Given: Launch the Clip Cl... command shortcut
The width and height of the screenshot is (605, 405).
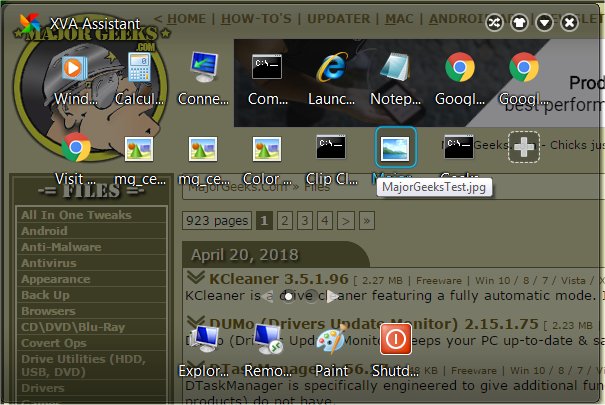Looking at the screenshot, I should point(331,159).
